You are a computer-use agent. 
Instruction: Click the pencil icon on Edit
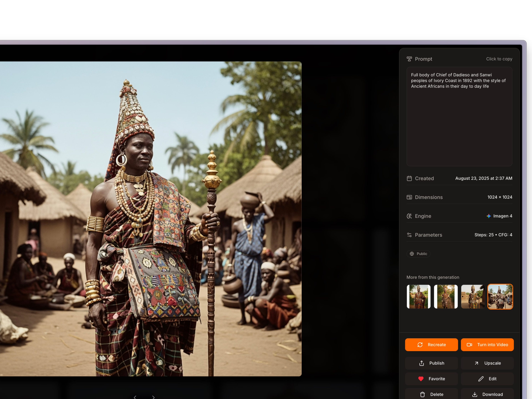click(481, 378)
